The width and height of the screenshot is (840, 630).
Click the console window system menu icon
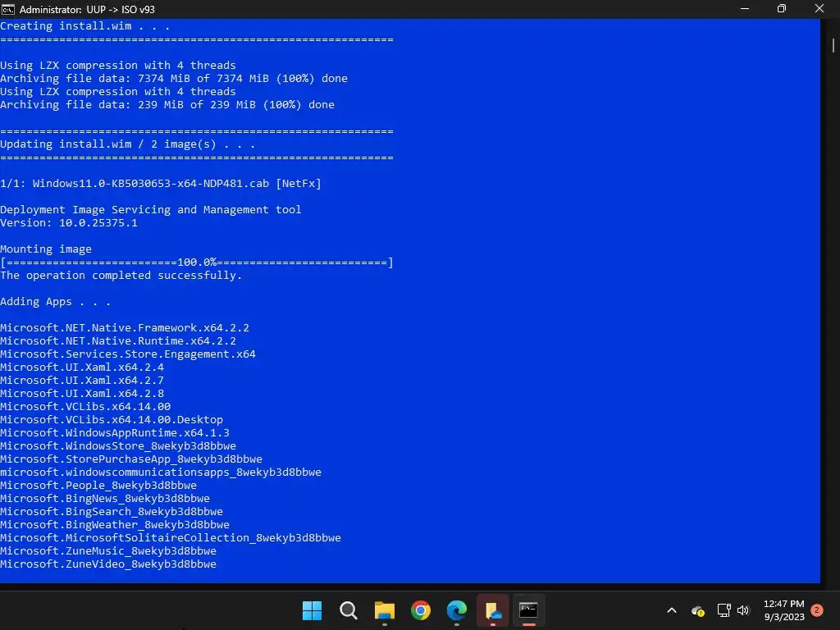[x=8, y=9]
